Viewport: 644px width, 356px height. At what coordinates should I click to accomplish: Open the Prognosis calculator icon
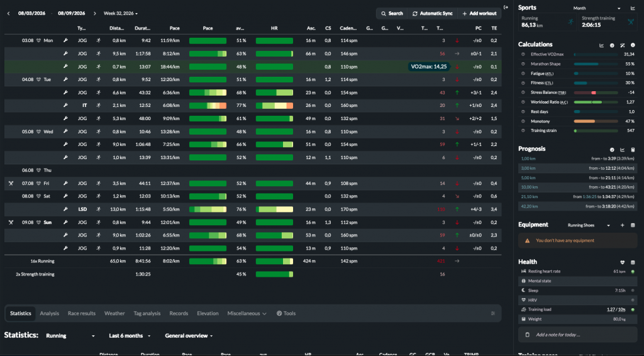coord(633,150)
